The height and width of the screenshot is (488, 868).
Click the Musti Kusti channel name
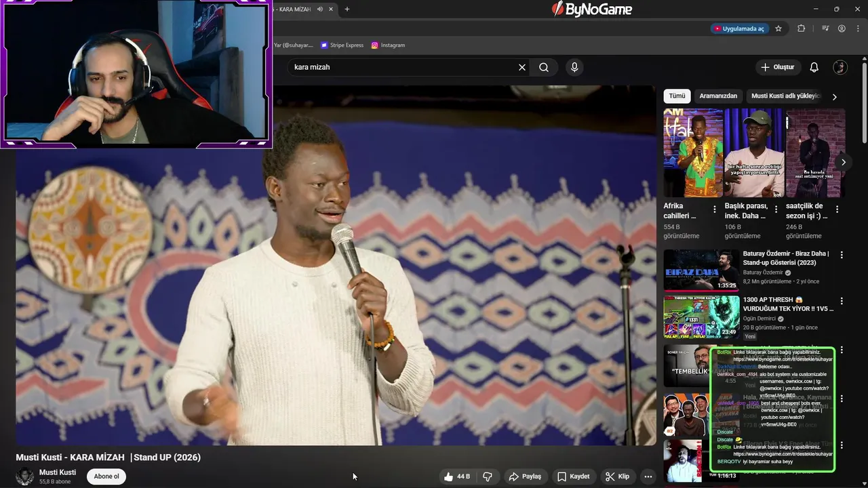coord(58,472)
